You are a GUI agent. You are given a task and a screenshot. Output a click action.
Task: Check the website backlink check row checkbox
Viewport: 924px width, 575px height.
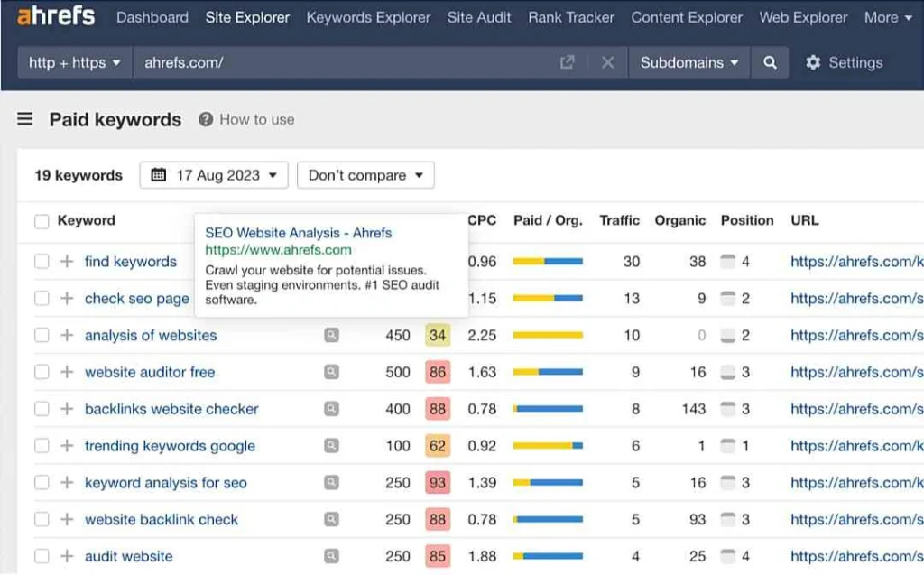[42, 519]
